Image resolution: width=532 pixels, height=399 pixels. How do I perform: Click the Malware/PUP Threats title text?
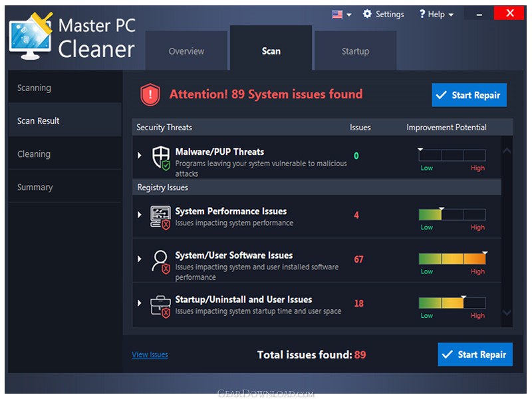[x=219, y=152]
